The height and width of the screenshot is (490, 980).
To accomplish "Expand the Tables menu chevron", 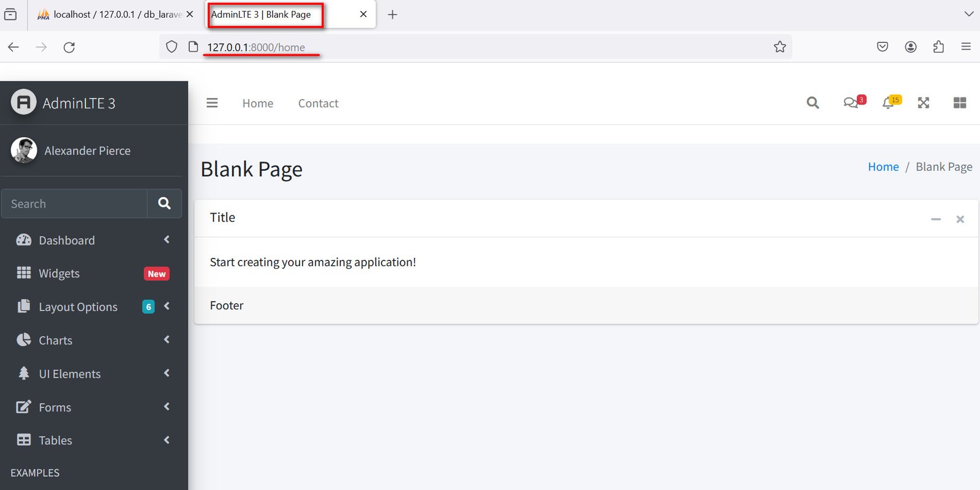I will (167, 440).
